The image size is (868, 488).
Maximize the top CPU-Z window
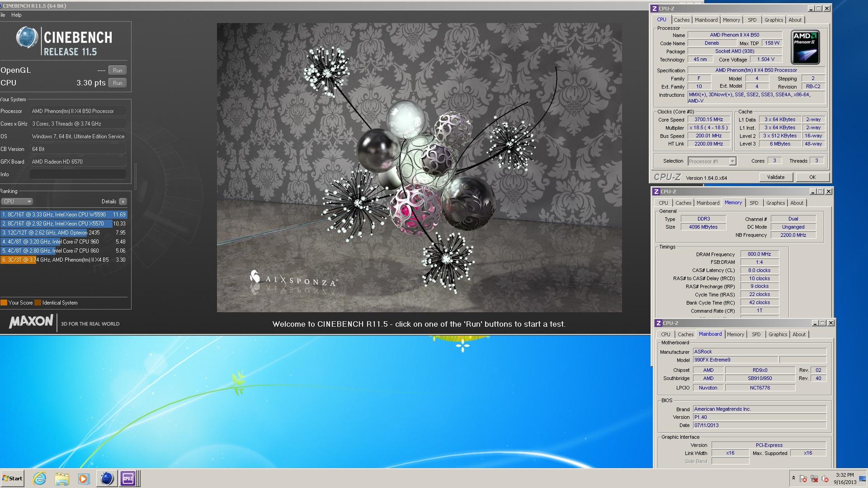point(819,9)
